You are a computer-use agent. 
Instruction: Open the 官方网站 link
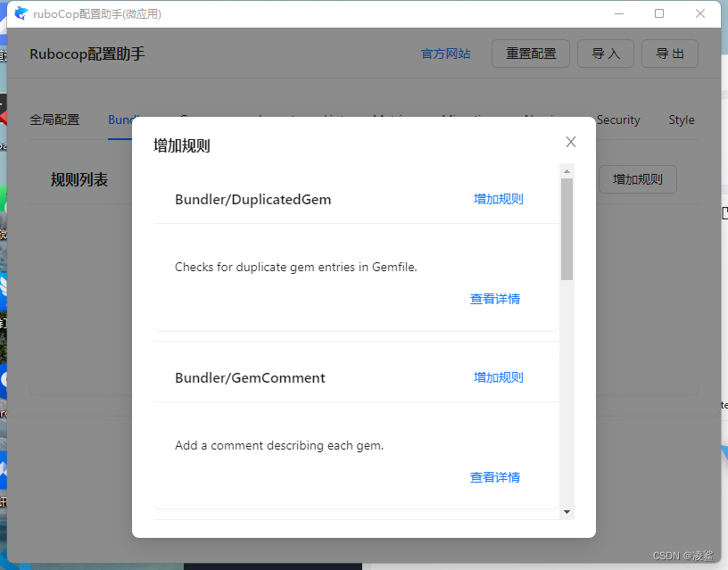(x=445, y=54)
